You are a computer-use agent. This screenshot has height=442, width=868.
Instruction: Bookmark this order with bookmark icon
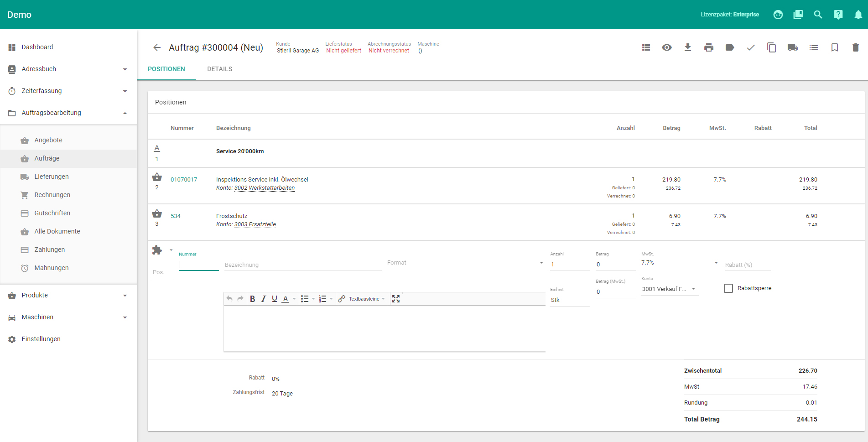834,47
